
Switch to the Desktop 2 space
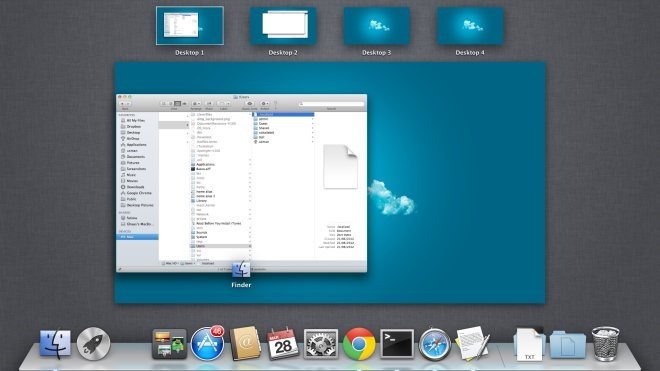coord(283,26)
